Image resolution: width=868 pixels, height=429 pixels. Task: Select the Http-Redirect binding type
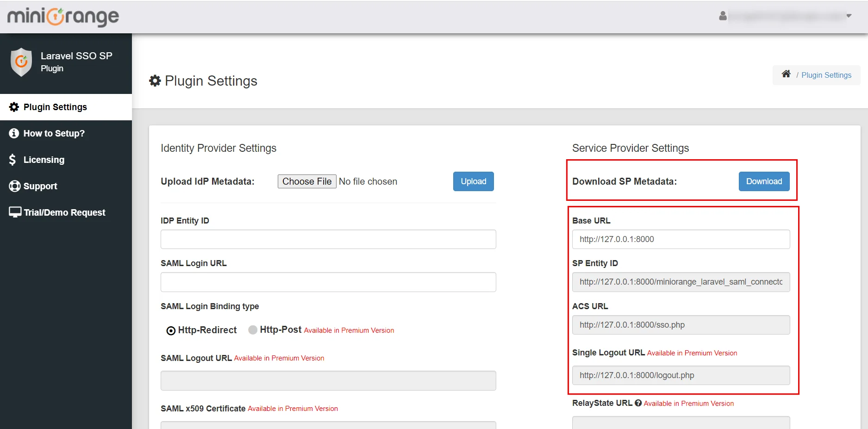click(x=171, y=330)
